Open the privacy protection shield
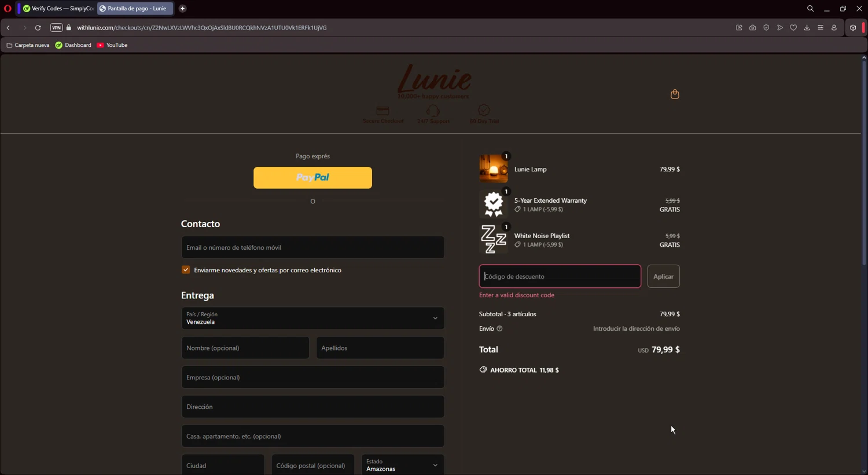This screenshot has width=868, height=475. pos(766,28)
